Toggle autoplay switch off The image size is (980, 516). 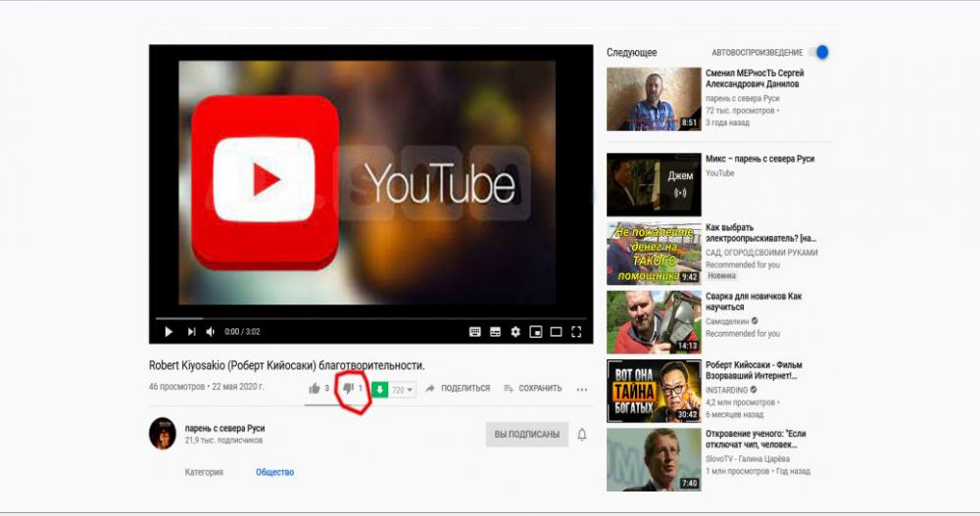820,52
